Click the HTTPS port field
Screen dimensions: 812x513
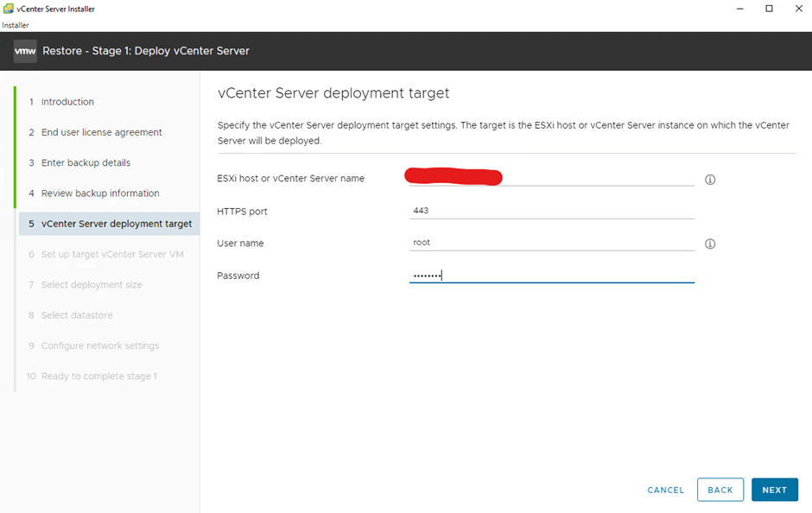click(551, 211)
